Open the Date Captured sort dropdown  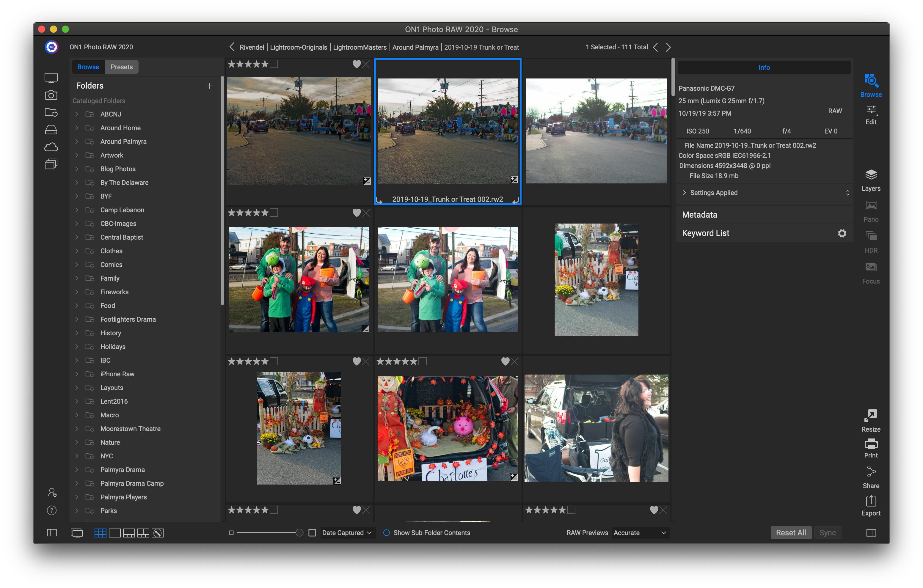tap(346, 533)
